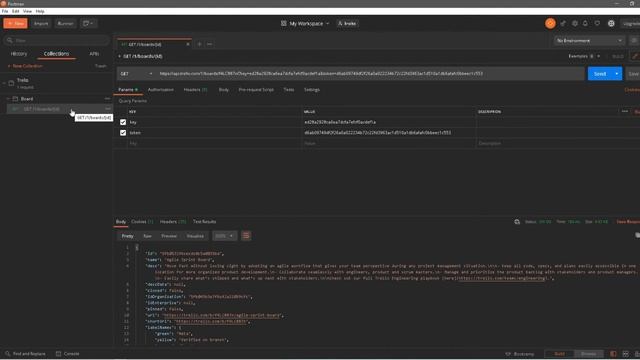The width and height of the screenshot is (640, 360).
Task: Switch to APIs sidebar tab
Action: [x=94, y=54]
